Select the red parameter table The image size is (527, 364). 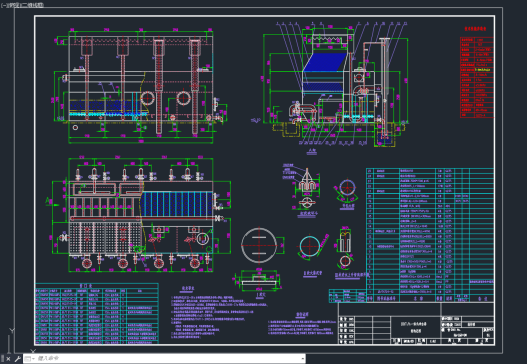[477, 77]
